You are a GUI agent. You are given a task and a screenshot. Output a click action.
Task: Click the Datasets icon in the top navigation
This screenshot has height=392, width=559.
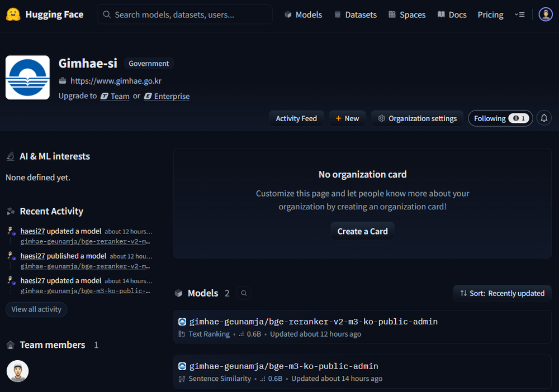[337, 15]
